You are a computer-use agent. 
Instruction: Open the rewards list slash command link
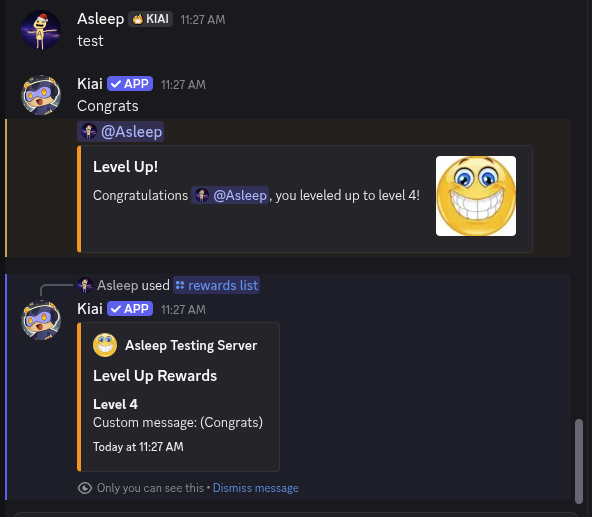(216, 285)
